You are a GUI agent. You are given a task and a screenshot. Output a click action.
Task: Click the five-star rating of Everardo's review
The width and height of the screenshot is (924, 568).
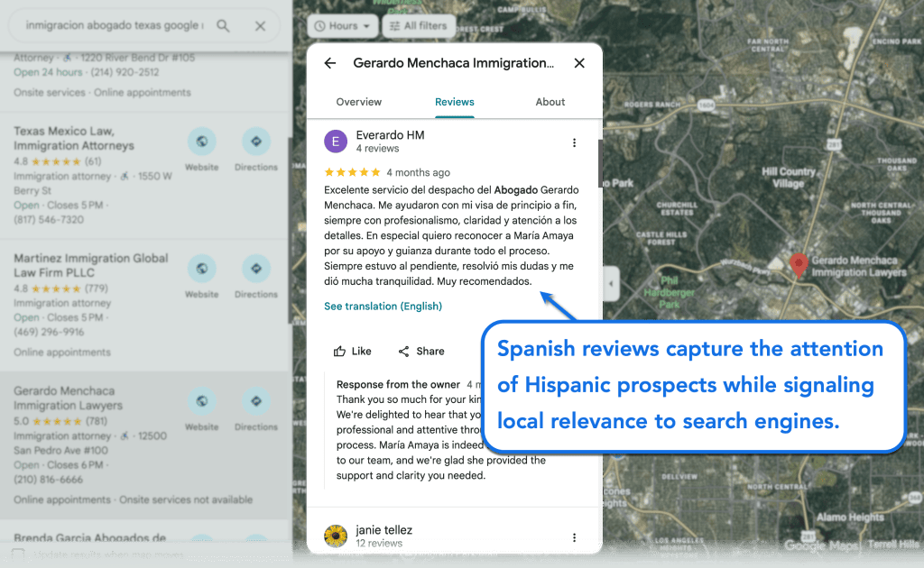[x=353, y=172]
